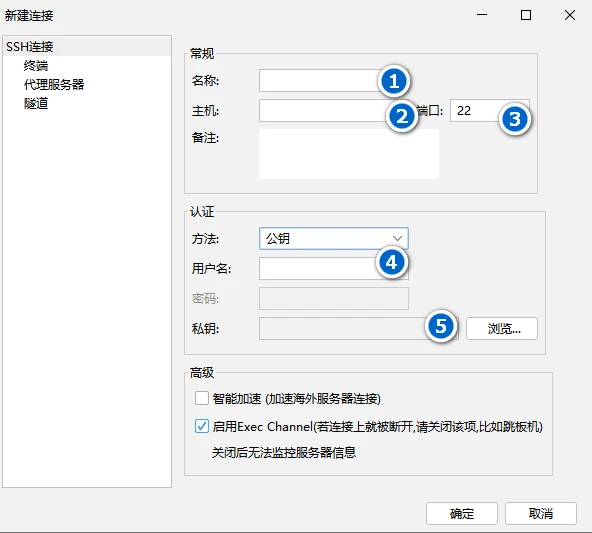Click the 主机 input field
The height and width of the screenshot is (533, 592).
pos(333,111)
